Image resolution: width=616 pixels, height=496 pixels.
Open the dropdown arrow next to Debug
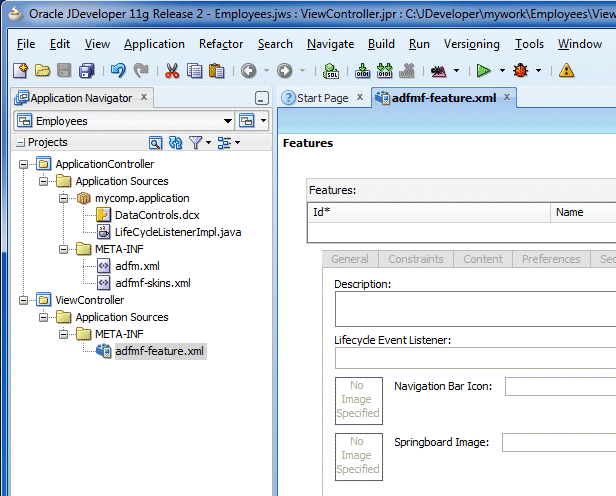539,71
